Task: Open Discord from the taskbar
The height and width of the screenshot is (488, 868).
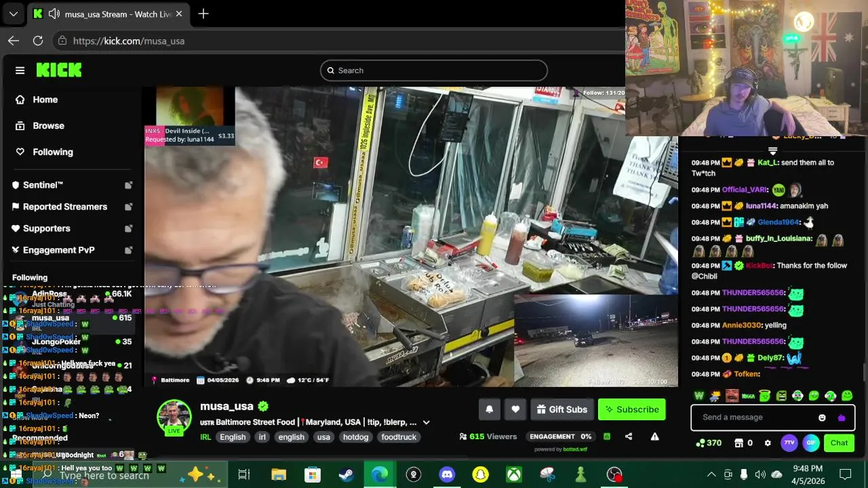Action: [x=447, y=474]
